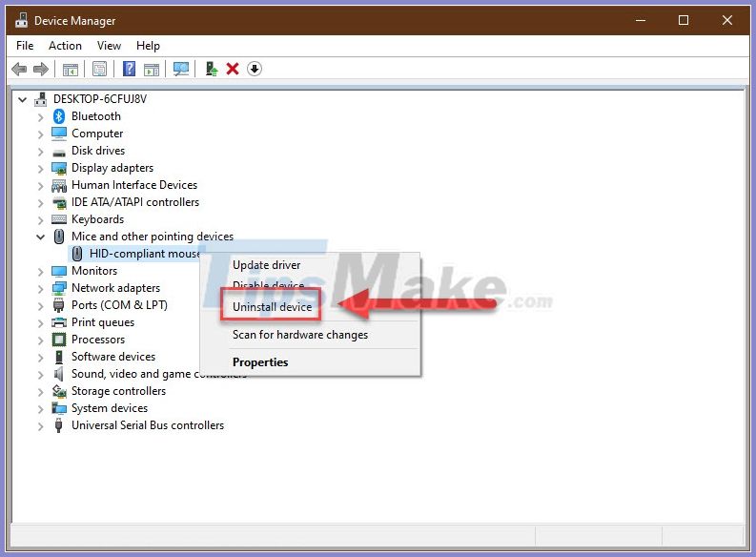
Task: Select the Software devices text label
Action: (x=113, y=357)
